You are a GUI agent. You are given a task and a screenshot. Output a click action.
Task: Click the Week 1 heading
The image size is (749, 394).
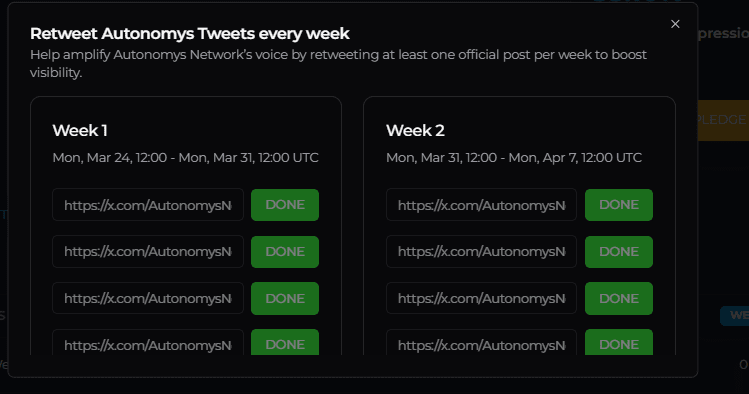[x=80, y=130]
